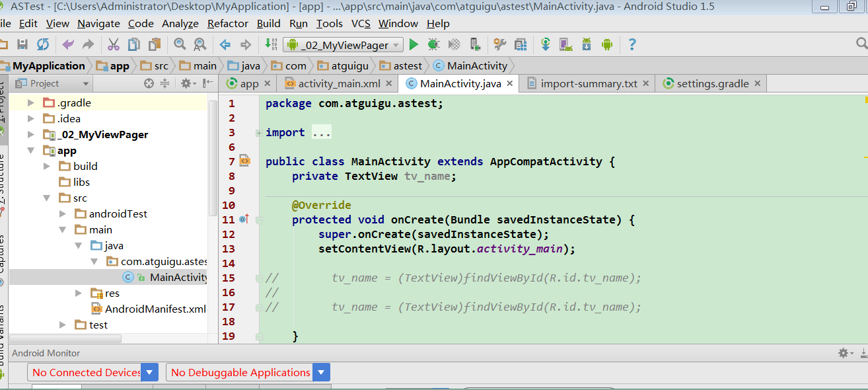This screenshot has width=868, height=390.
Task: Open the _02_MyViewPager run configuration dropdown
Action: [x=344, y=45]
